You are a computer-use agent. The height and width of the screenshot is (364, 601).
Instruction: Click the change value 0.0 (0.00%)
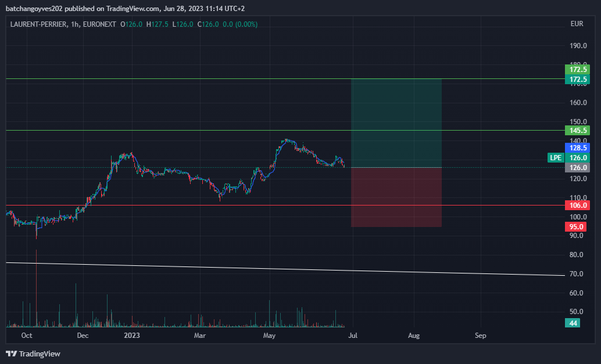(x=240, y=24)
